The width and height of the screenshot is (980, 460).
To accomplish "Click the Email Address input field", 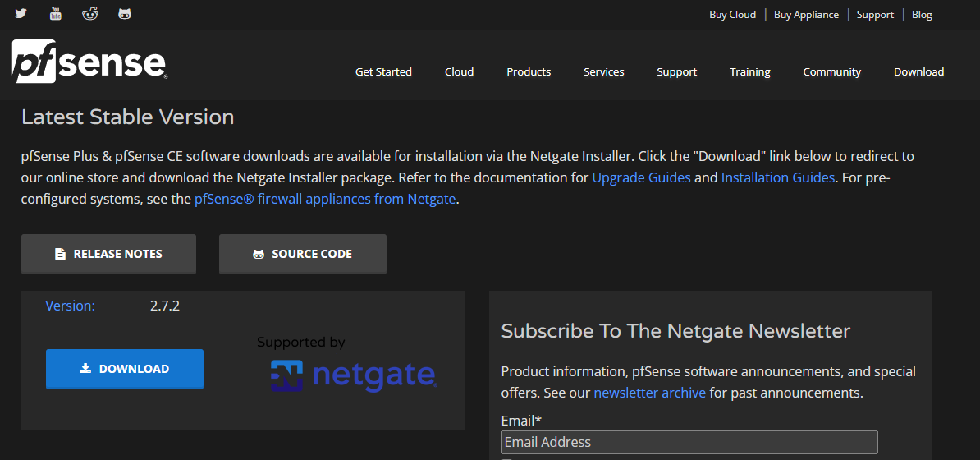I will pyautogui.click(x=689, y=443).
